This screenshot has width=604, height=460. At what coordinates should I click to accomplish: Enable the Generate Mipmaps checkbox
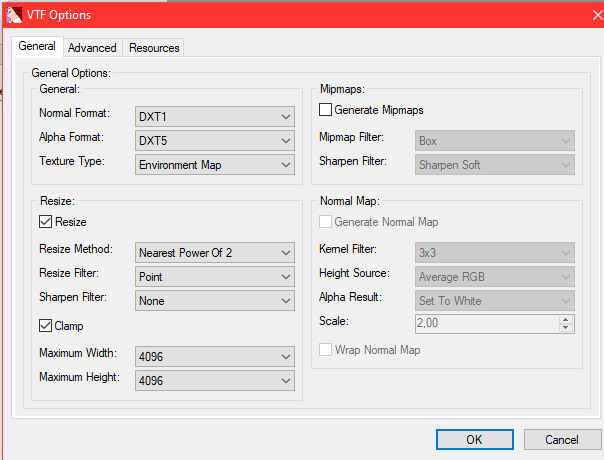pos(325,109)
